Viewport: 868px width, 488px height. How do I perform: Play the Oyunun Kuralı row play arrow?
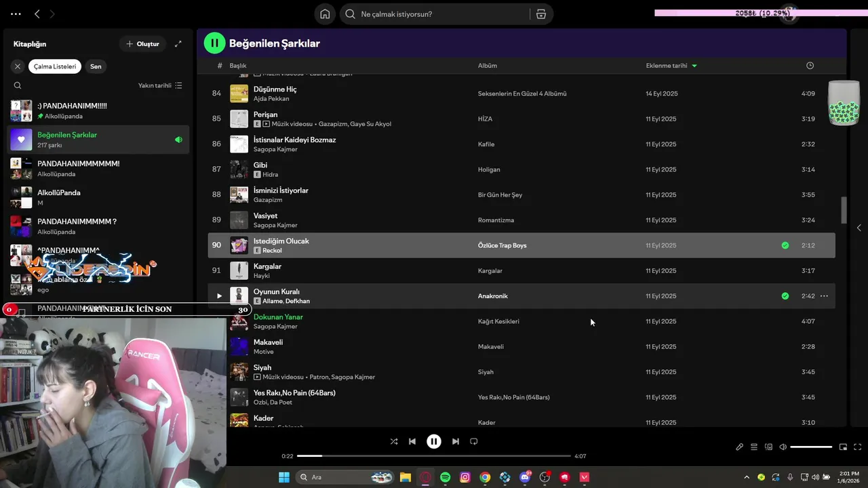pos(219,296)
